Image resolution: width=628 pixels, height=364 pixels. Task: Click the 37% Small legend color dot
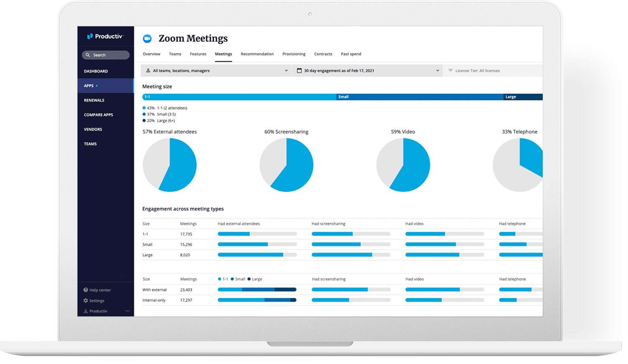point(144,114)
